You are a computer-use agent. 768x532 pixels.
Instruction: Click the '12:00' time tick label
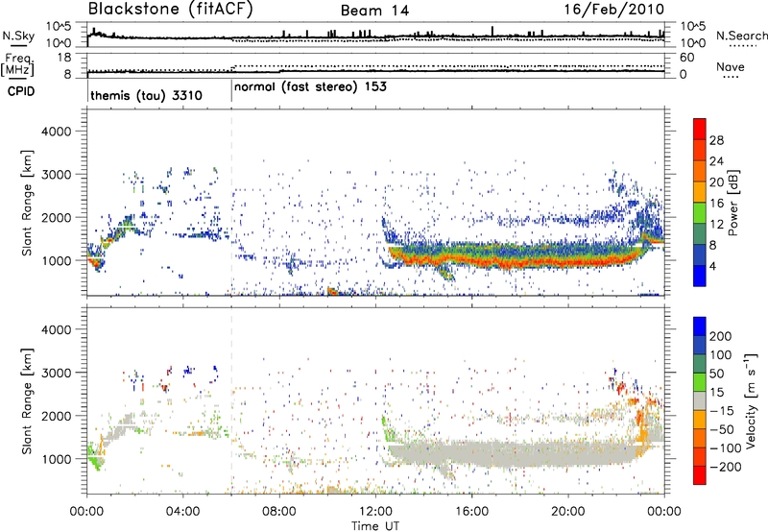(x=375, y=512)
